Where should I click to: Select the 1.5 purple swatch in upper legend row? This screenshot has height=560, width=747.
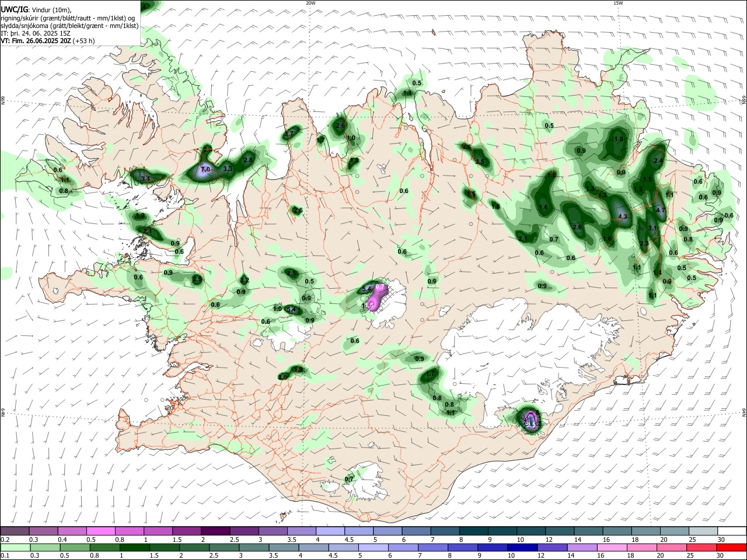click(187, 531)
